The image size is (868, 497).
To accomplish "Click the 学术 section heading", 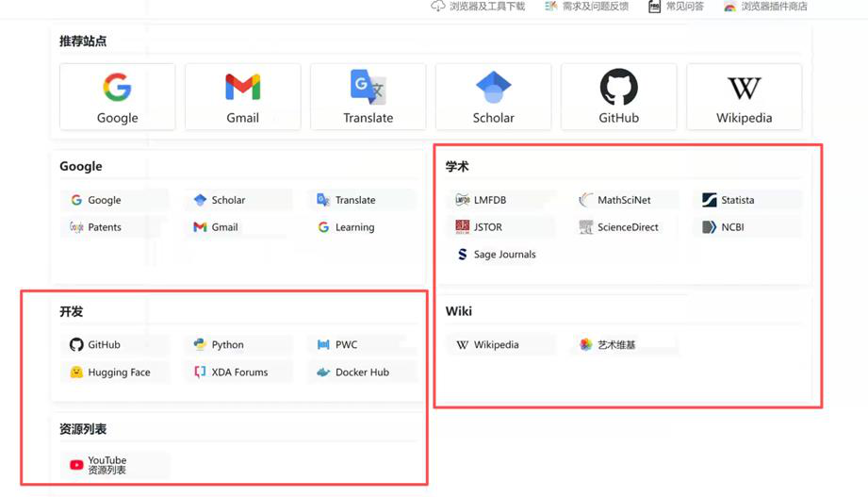I will [457, 167].
